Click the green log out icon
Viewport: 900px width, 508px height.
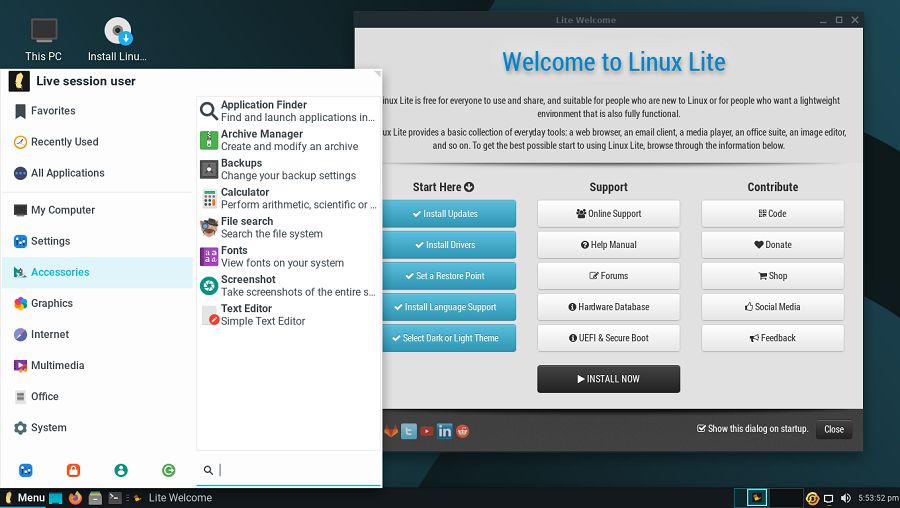(x=169, y=470)
